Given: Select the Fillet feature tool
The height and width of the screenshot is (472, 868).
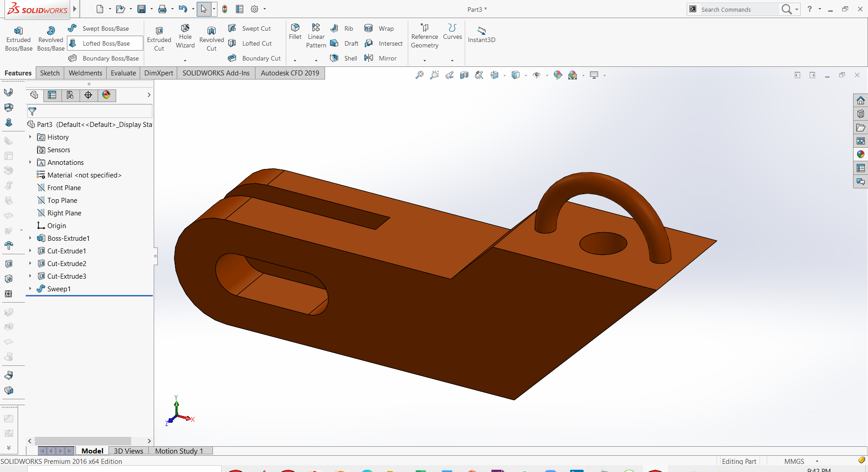Looking at the screenshot, I should [x=295, y=34].
